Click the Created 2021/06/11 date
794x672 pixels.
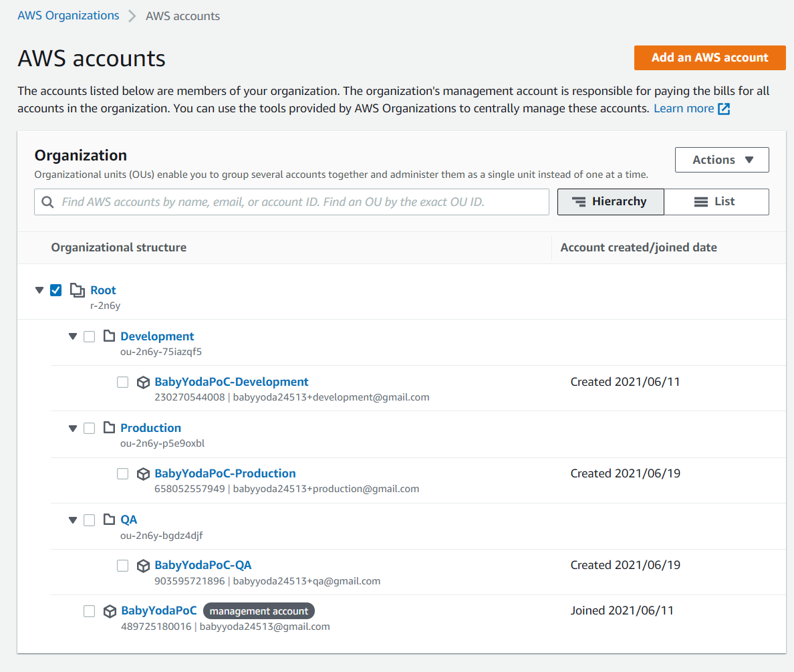pyautogui.click(x=626, y=382)
